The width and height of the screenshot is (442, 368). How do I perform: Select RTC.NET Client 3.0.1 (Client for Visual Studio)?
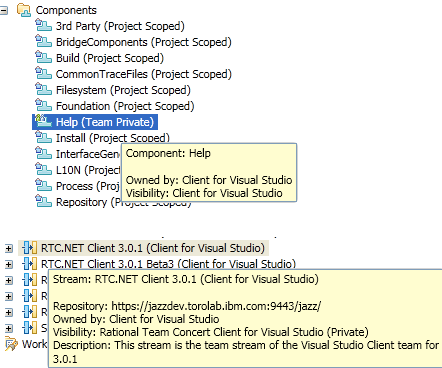pyautogui.click(x=153, y=248)
